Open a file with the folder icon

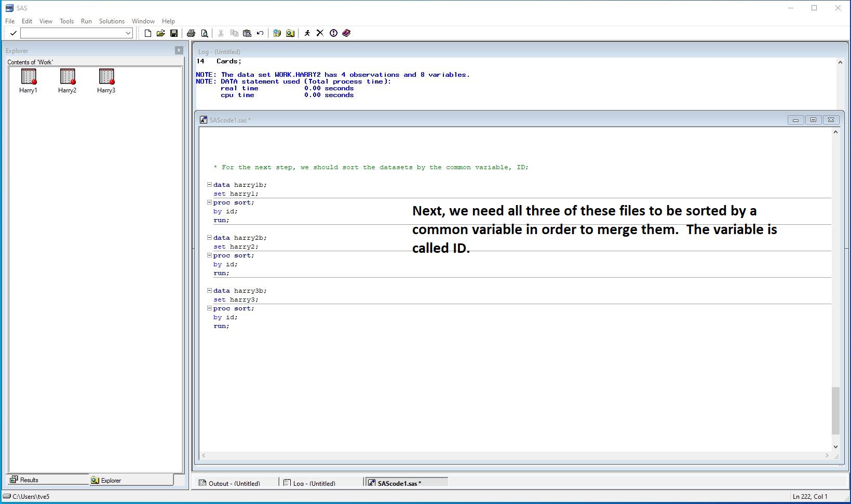click(161, 33)
